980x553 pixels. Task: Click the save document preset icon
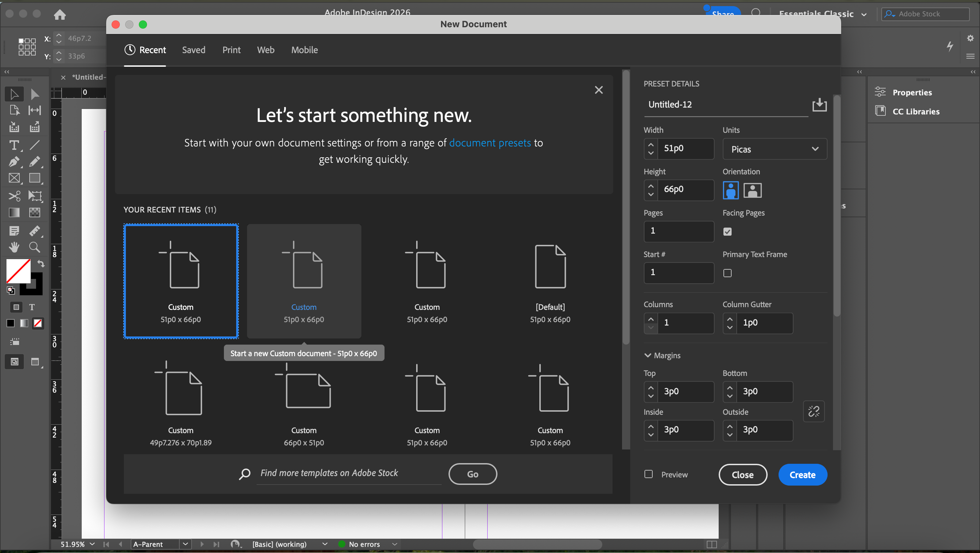[819, 105]
